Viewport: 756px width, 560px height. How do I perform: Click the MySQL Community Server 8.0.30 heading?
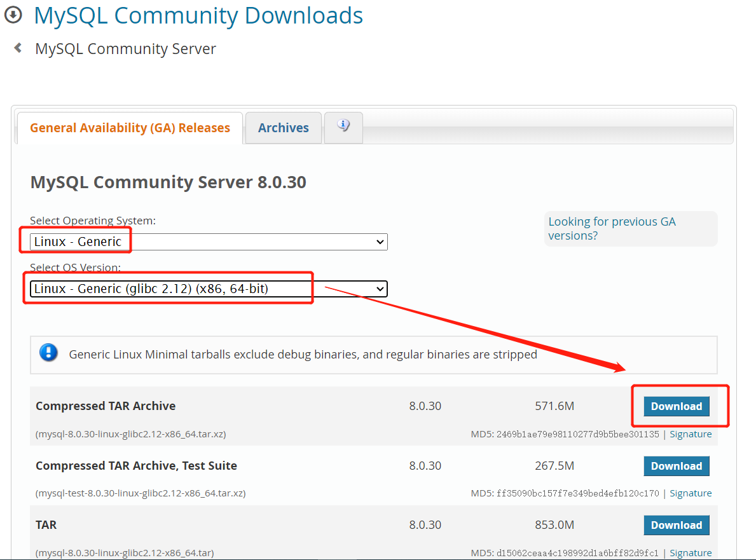[x=168, y=182]
